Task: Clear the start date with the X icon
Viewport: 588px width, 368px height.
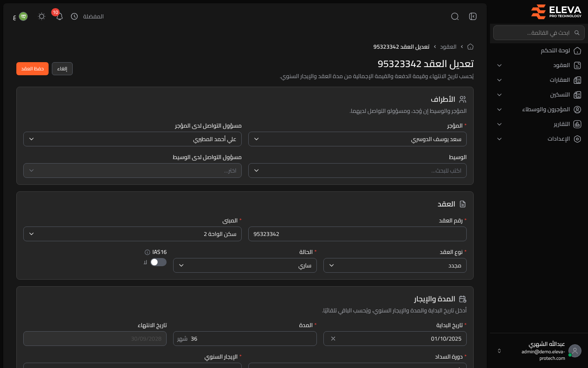Action: tap(333, 339)
